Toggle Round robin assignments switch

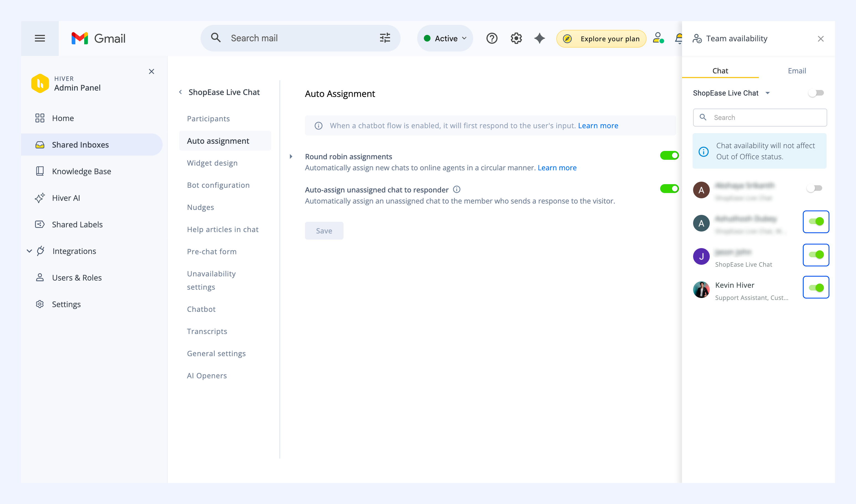click(x=669, y=156)
